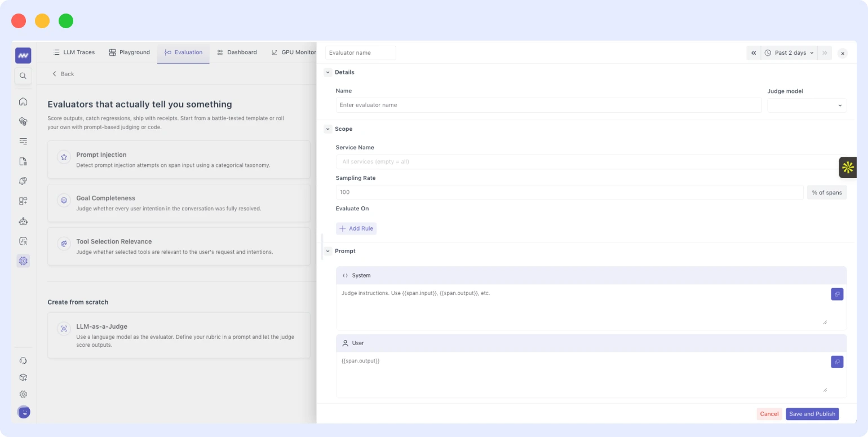This screenshot has height=437, width=868.
Task: Open the settings gear in sidebar
Action: coord(23,394)
